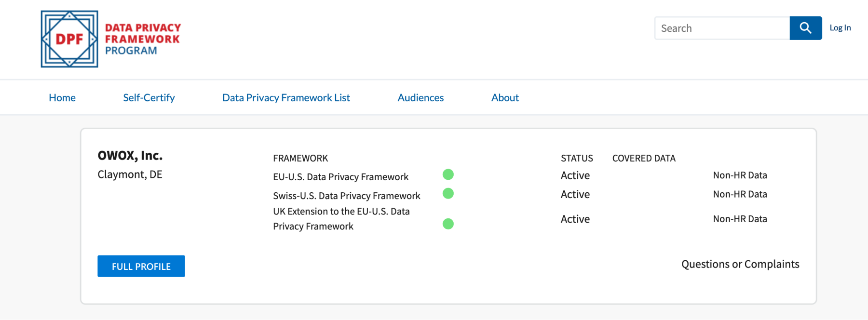The height and width of the screenshot is (320, 868).
Task: Click UK Extension to the EU-U.S. Data Privacy Framework text
Action: click(341, 219)
